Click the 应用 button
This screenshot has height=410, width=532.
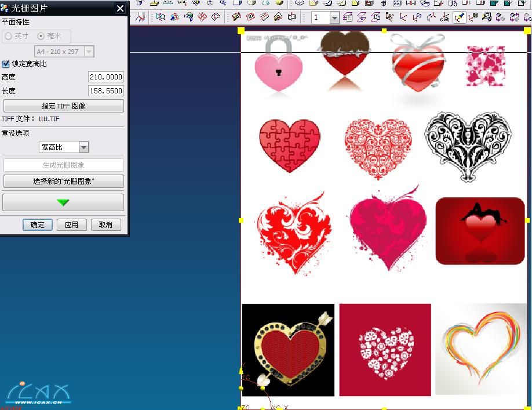(71, 225)
